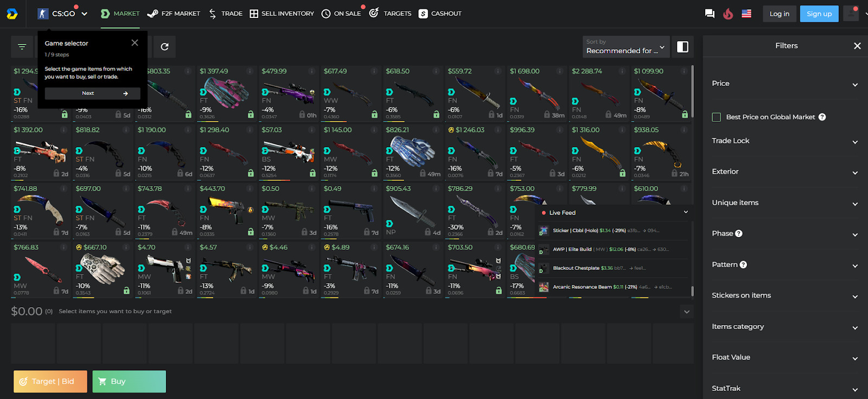Toggle the filter list icon button

22,47
